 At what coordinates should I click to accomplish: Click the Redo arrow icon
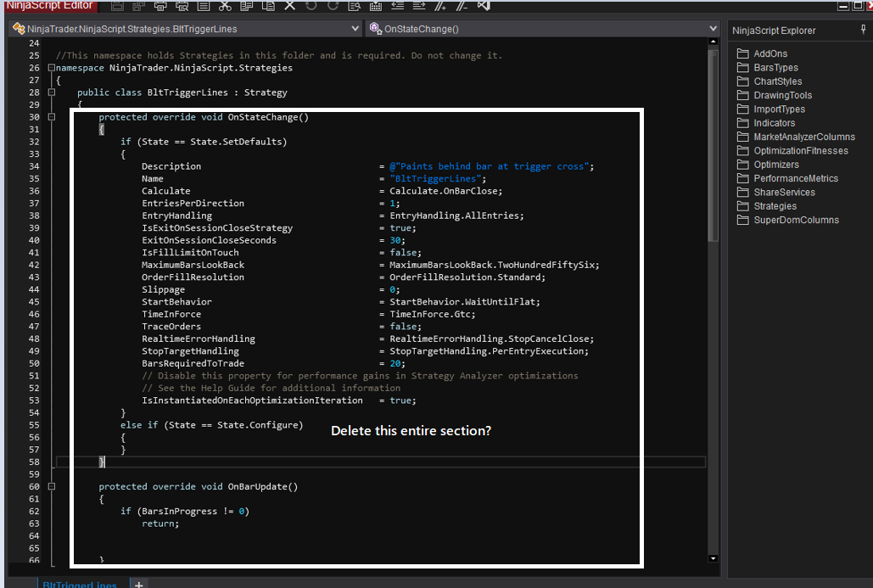tap(333, 6)
